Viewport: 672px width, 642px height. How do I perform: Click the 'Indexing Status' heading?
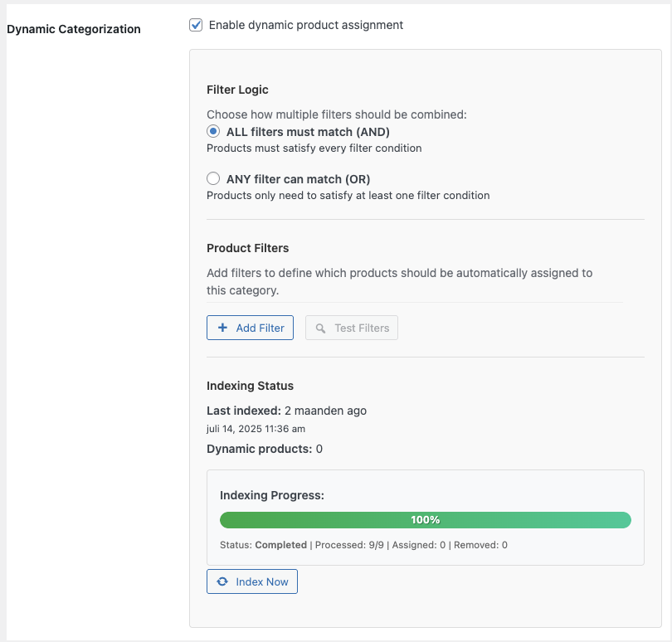(x=251, y=385)
